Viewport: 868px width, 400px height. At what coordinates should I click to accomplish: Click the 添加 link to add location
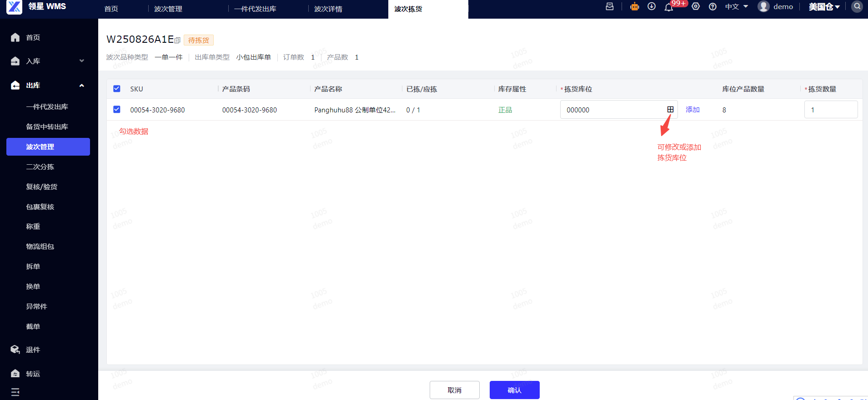coord(692,109)
